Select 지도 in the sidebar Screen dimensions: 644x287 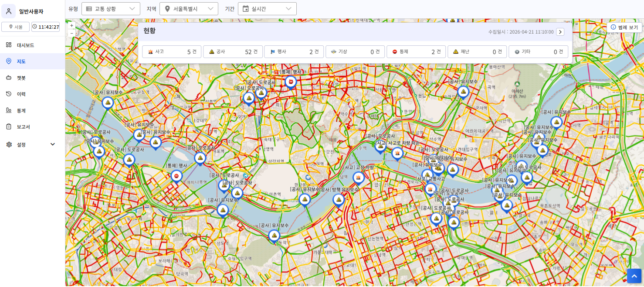(x=32, y=61)
